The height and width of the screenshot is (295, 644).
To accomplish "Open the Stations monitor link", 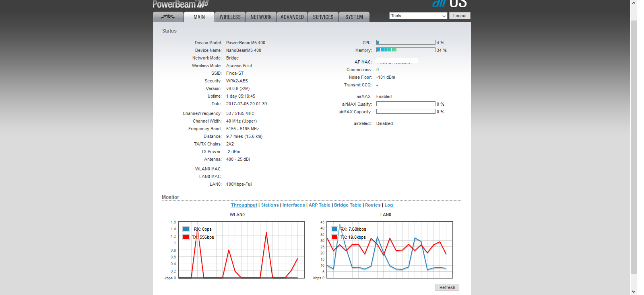I will (270, 205).
